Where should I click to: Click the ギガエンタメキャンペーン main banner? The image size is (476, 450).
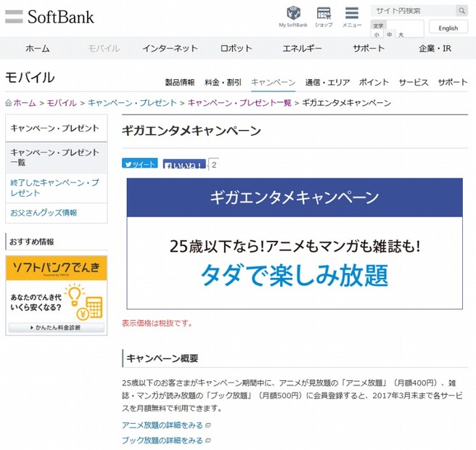tap(295, 244)
